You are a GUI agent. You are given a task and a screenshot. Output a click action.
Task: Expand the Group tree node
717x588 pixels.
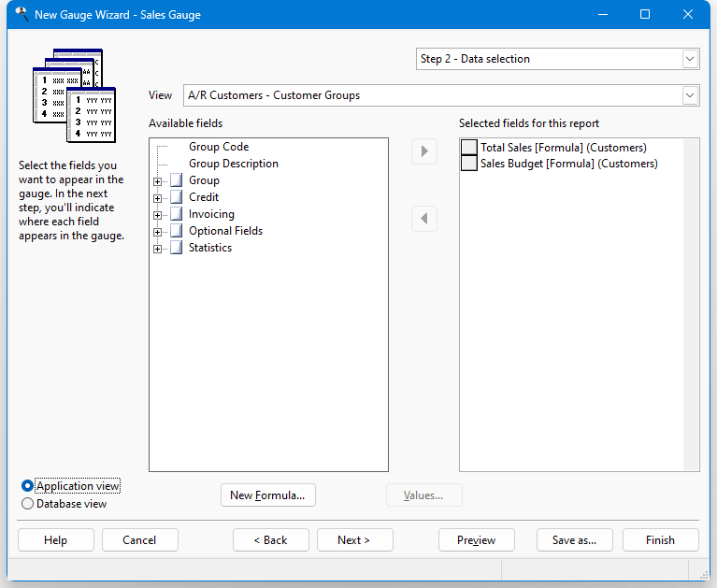coord(157,181)
